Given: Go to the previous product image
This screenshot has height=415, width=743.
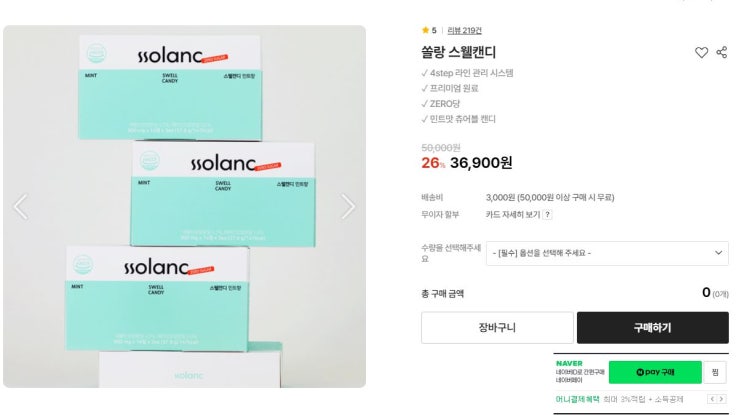Looking at the screenshot, I should click(x=21, y=207).
